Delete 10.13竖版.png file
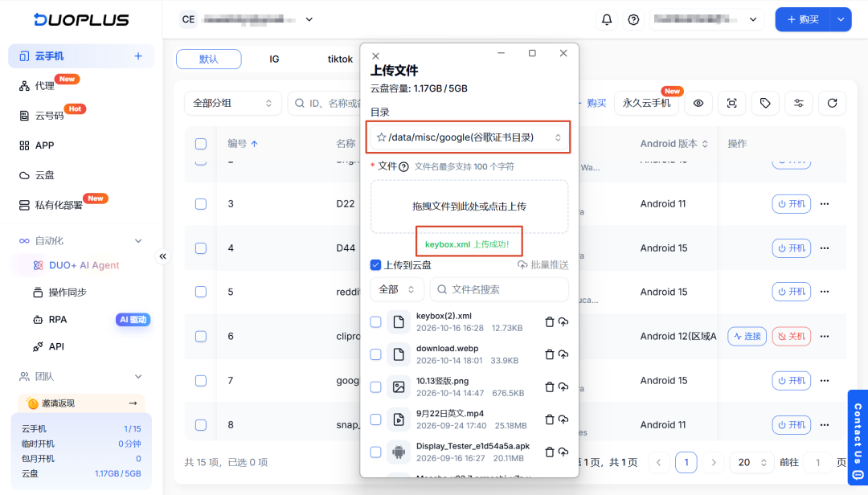The height and width of the screenshot is (495, 868). coord(549,387)
